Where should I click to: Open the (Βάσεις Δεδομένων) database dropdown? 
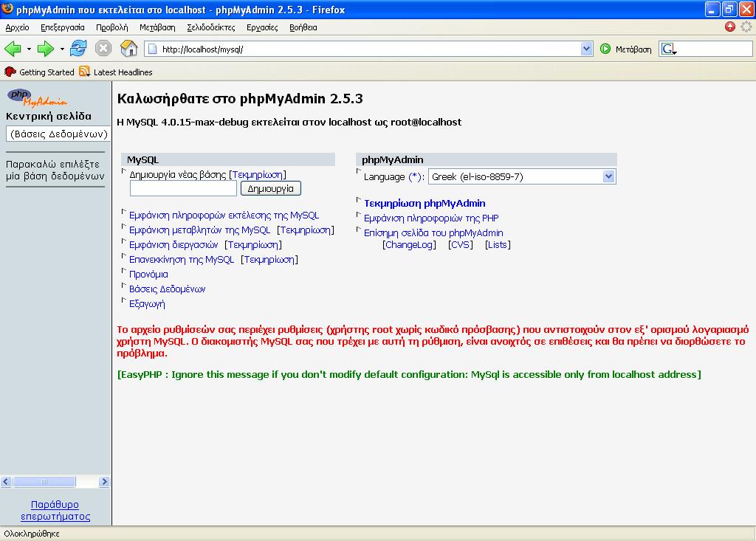(x=58, y=134)
